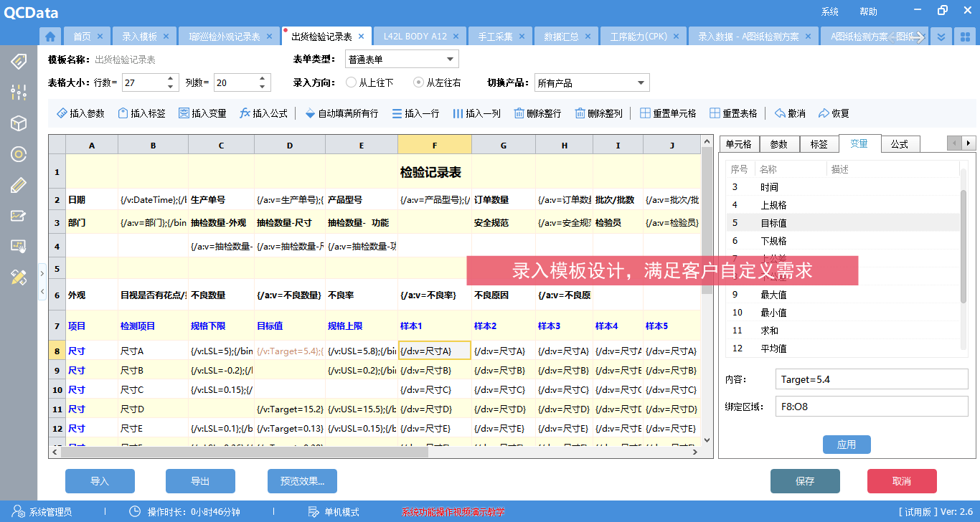The width and height of the screenshot is (980, 522).
Task: Select the 从左往右 radio button
Action: pyautogui.click(x=418, y=82)
